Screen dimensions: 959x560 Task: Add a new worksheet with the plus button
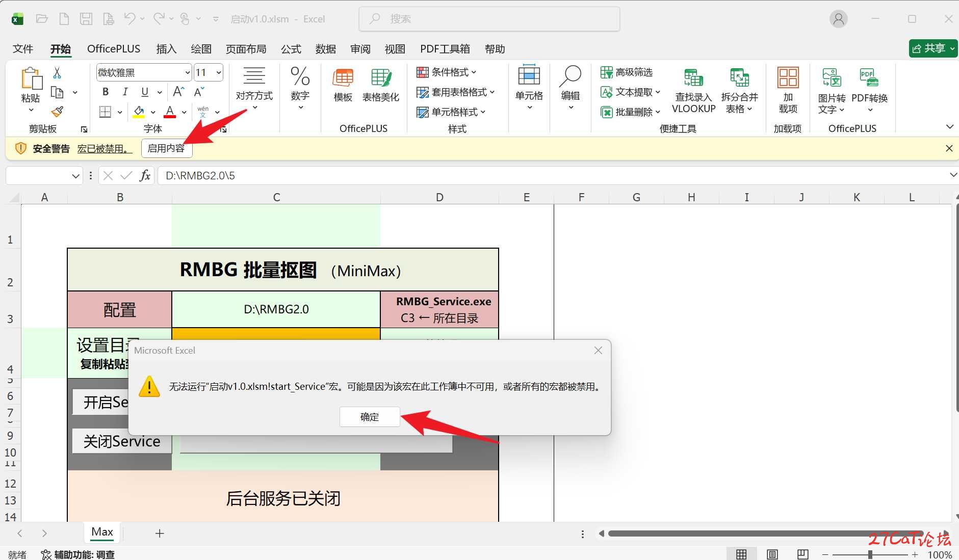(x=159, y=533)
